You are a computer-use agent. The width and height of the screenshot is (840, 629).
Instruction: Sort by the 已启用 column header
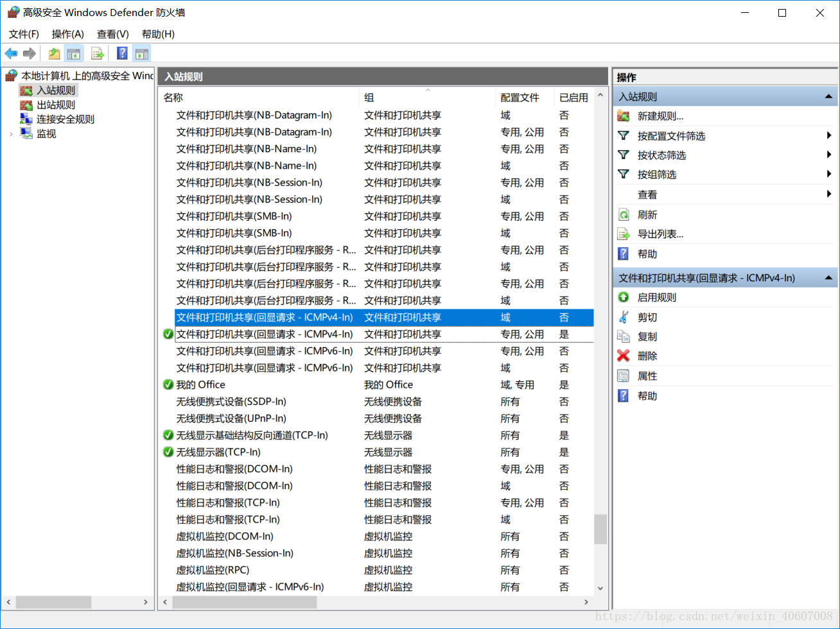tap(574, 98)
